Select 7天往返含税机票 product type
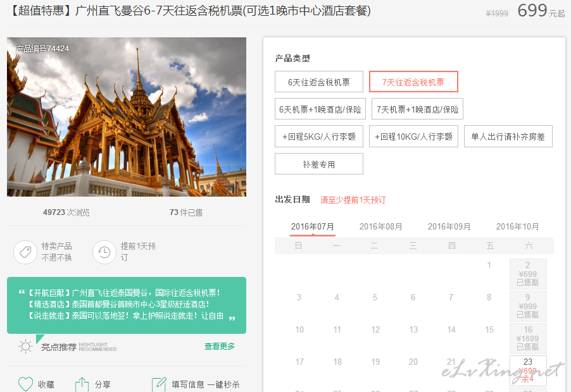 click(413, 82)
